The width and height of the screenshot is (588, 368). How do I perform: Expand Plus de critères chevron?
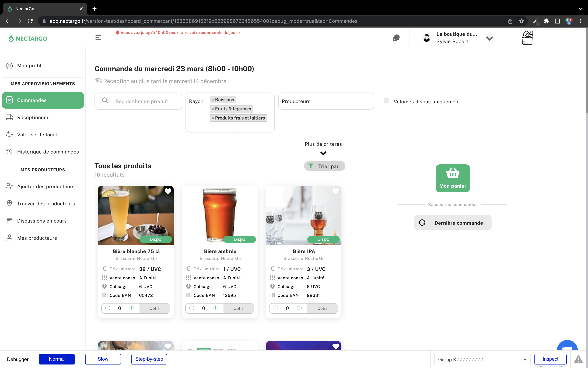tap(323, 153)
